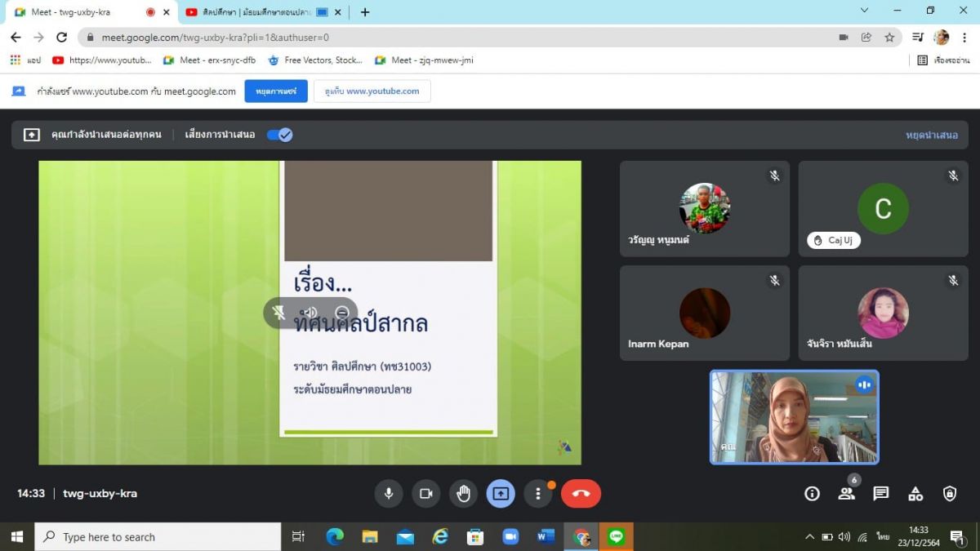Open the Raise hand control

[463, 493]
